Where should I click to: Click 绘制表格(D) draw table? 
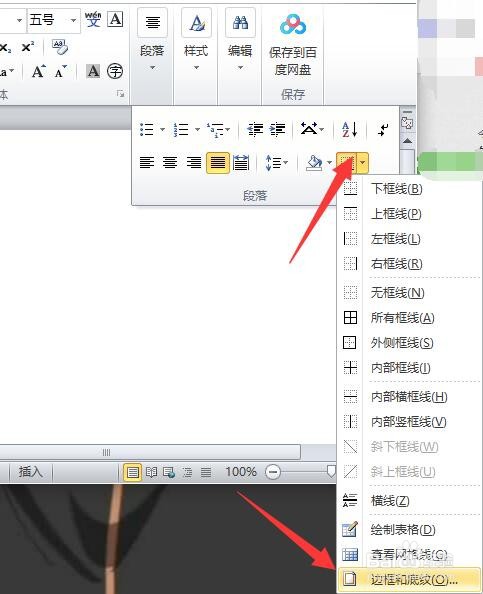409,530
